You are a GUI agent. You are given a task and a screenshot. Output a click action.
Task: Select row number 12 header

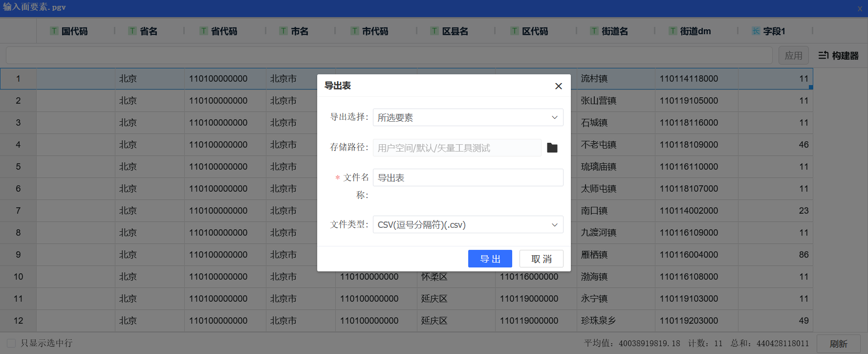tap(18, 321)
